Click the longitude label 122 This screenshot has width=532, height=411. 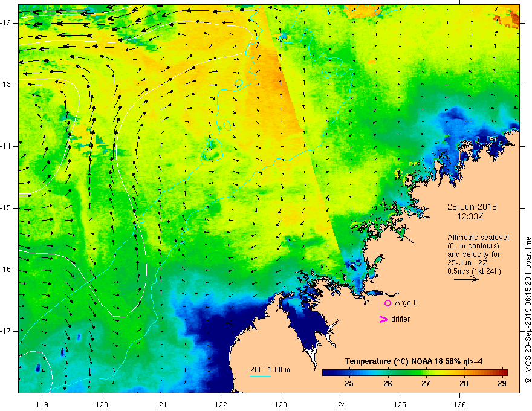point(221,404)
